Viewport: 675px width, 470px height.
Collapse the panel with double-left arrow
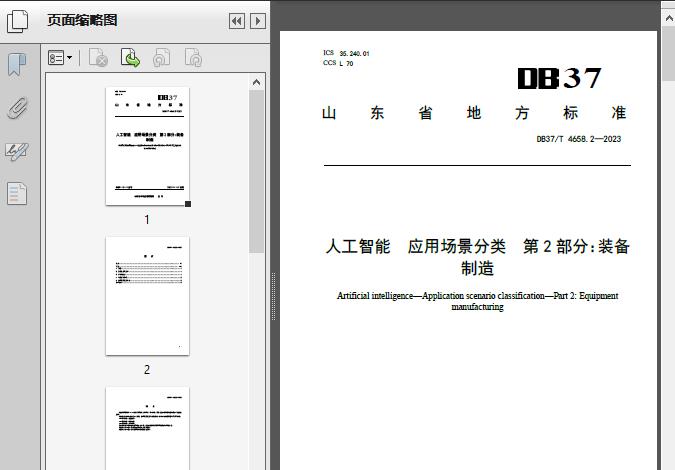[x=236, y=21]
